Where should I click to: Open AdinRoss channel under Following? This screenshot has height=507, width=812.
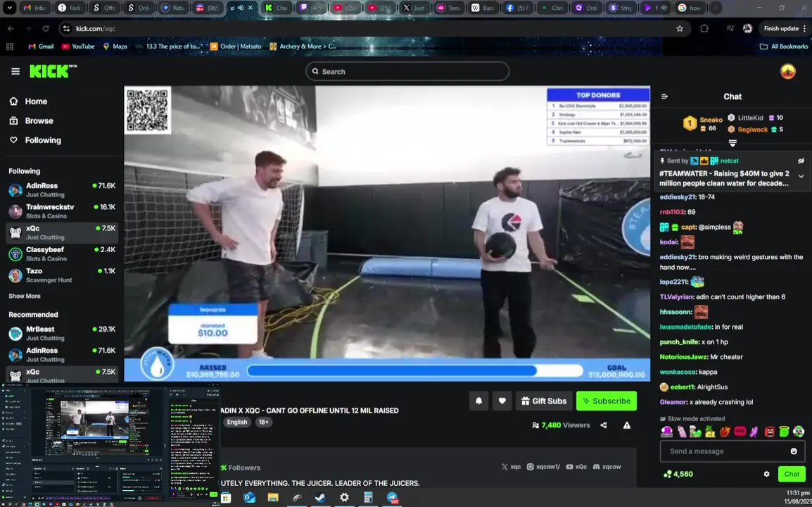[x=62, y=189]
